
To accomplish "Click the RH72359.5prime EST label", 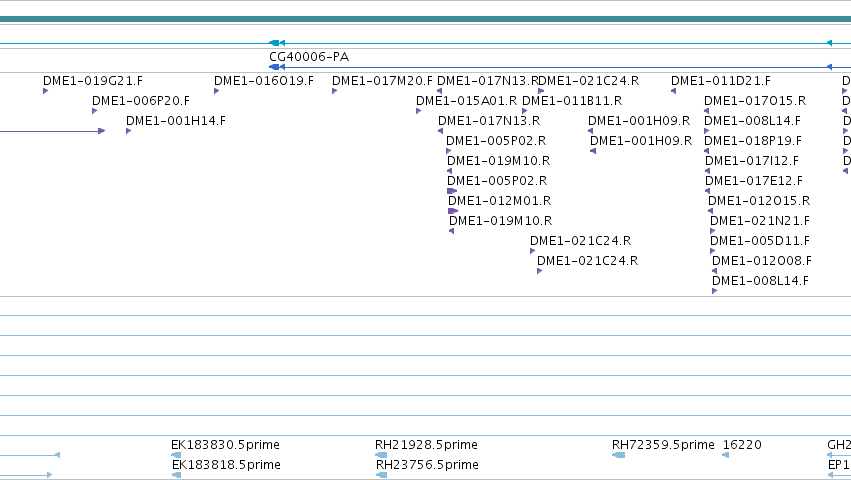I will pos(663,445).
